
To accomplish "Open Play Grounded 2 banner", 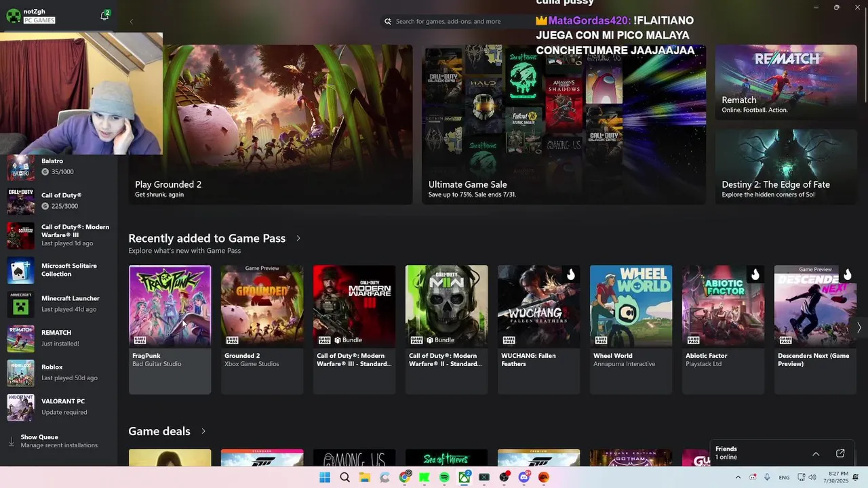I will coord(270,125).
